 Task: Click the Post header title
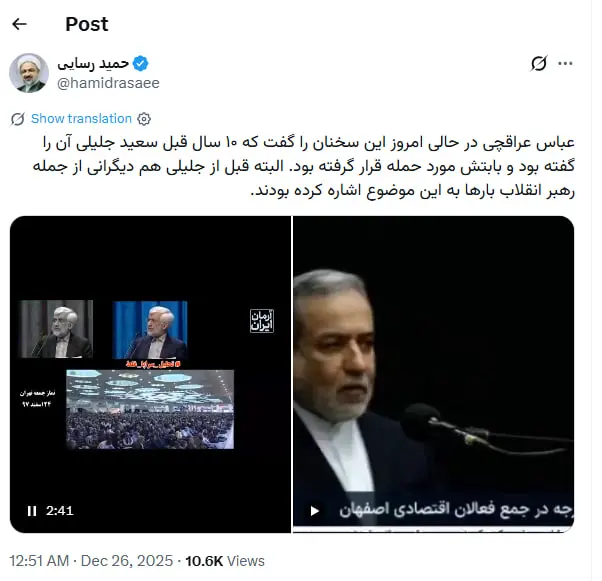click(x=87, y=24)
